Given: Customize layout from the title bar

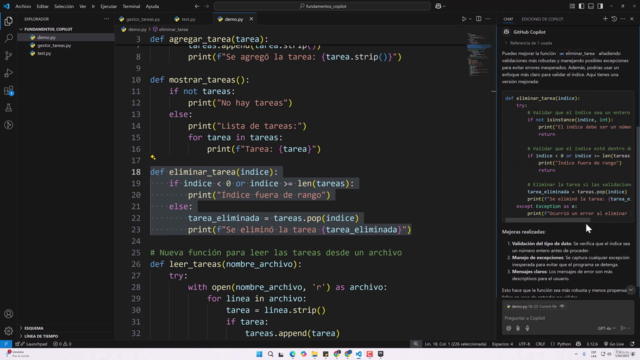Looking at the screenshot, I should coord(572,6).
